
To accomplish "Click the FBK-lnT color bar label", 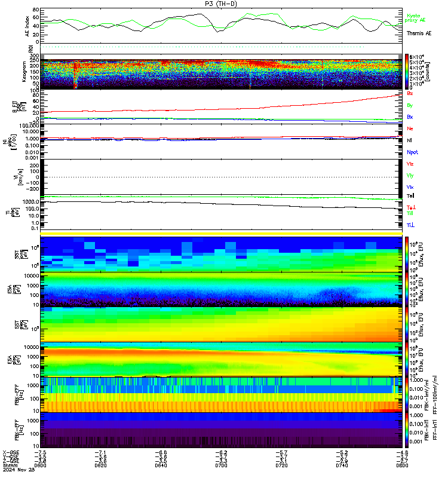I will 426,430.
